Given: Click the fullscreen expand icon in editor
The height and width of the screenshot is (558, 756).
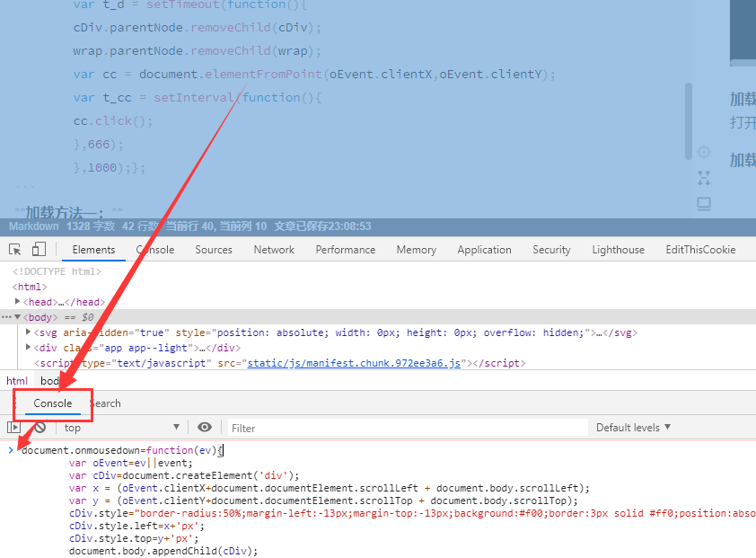Looking at the screenshot, I should pyautogui.click(x=704, y=178).
